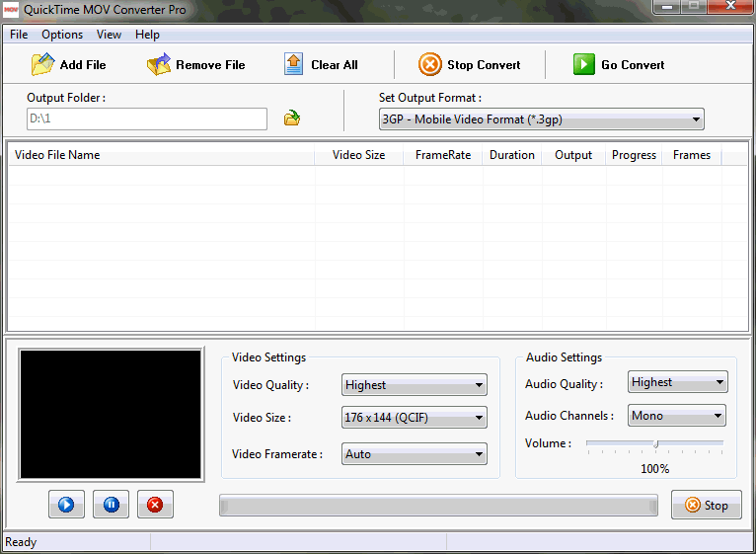Maximize the QuickTime MOV Converter window

click(x=694, y=7)
